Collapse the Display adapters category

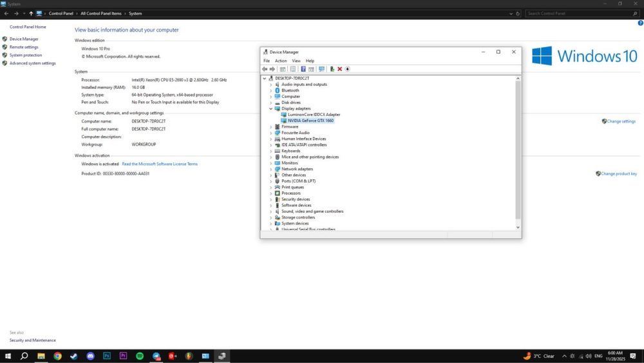point(270,109)
